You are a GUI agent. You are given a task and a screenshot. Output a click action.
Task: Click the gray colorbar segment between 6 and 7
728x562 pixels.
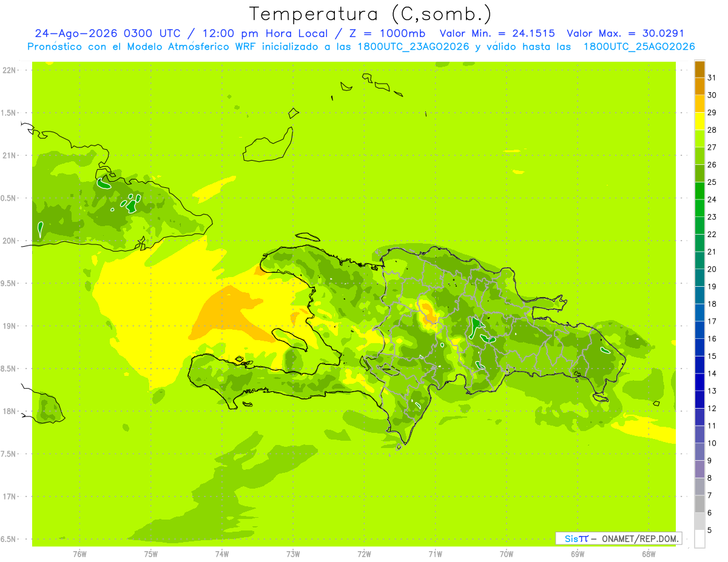pos(699,504)
